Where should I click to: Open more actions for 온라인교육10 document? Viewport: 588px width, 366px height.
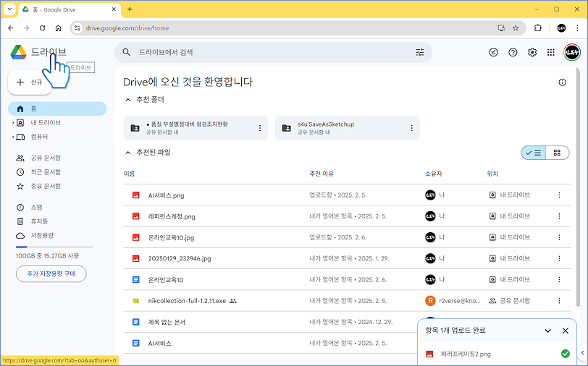pos(559,279)
